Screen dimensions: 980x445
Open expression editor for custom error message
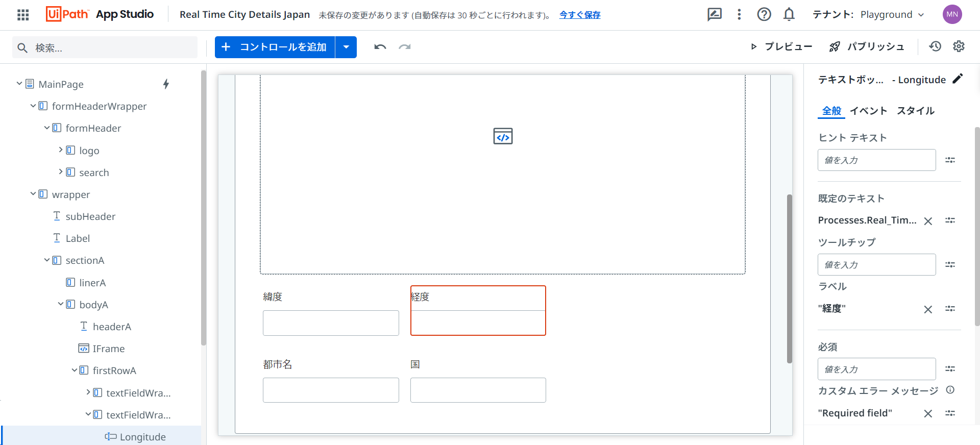pos(950,413)
